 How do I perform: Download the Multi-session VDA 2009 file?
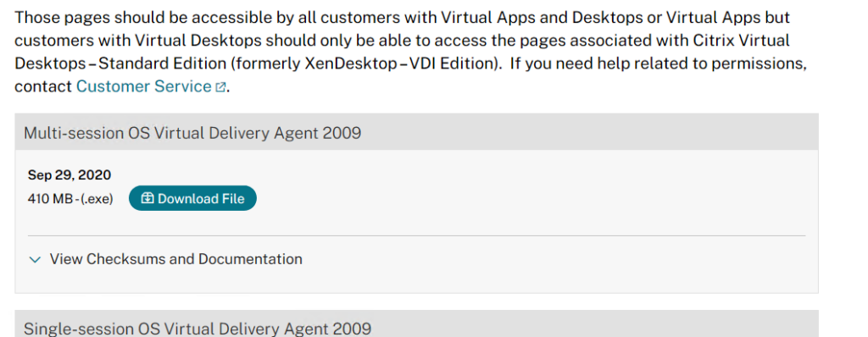192,199
